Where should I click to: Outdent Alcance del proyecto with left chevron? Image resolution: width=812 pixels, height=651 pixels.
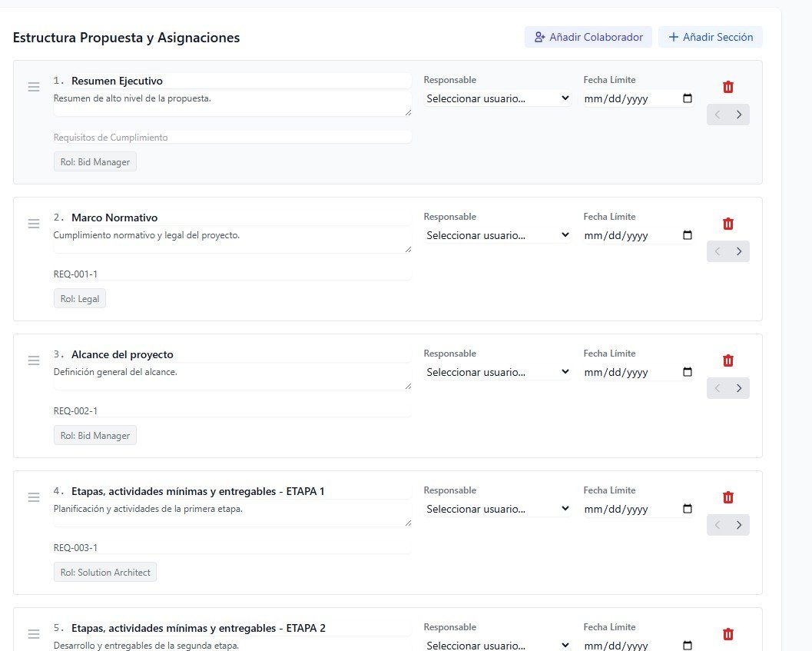point(718,388)
